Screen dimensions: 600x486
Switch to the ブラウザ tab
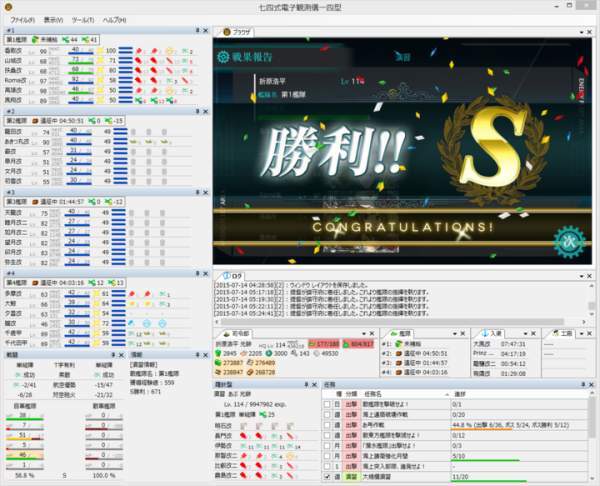coord(236,32)
